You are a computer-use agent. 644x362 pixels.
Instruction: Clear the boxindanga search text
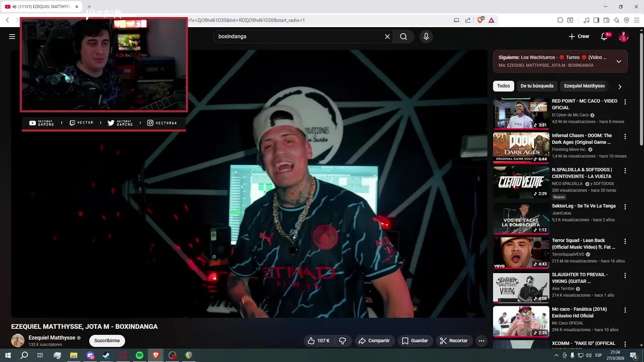coord(387,36)
